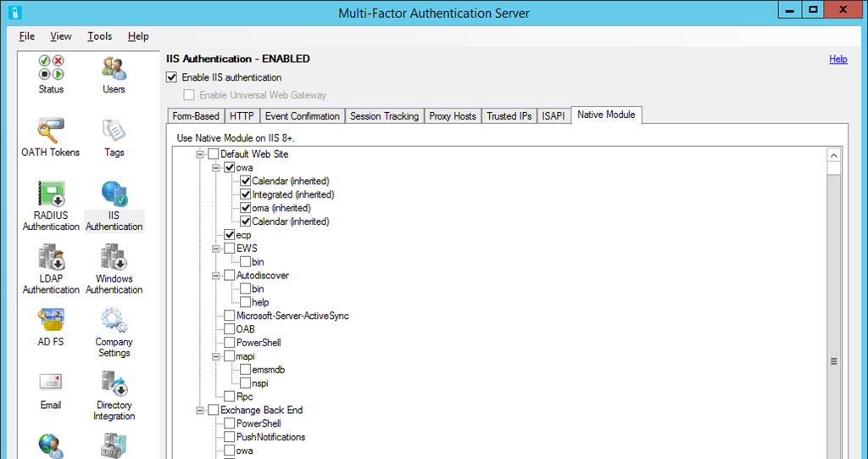Check the OAB checkbox
The height and width of the screenshot is (459, 868).
click(229, 329)
